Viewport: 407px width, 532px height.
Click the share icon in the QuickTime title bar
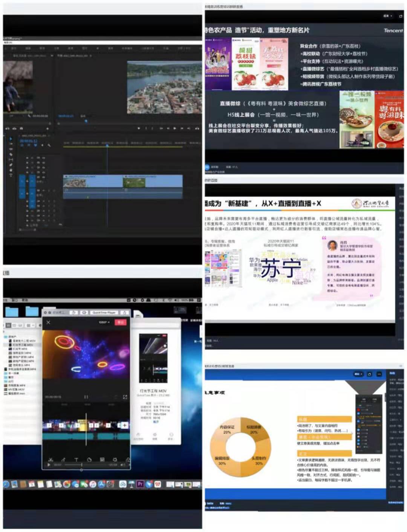(x=124, y=312)
